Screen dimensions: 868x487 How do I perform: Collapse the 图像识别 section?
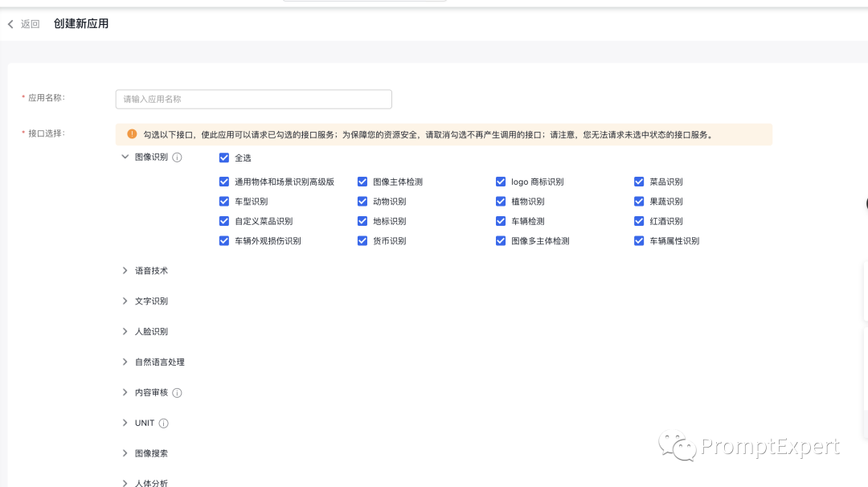125,157
